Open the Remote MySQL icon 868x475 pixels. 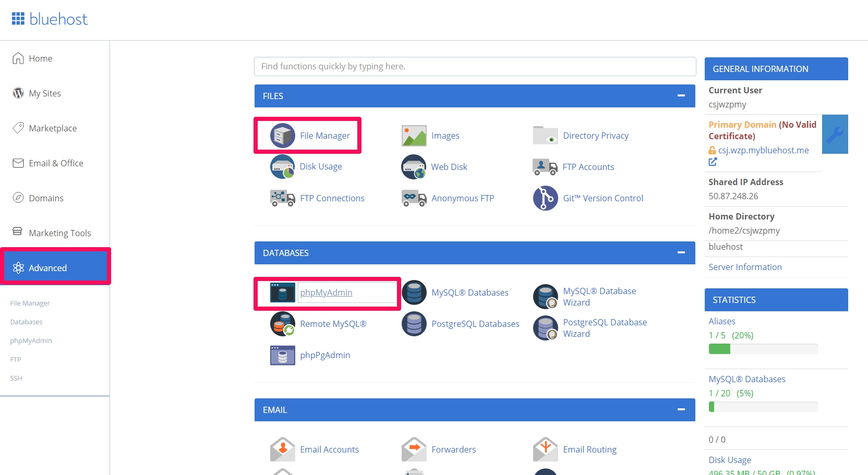click(x=283, y=324)
